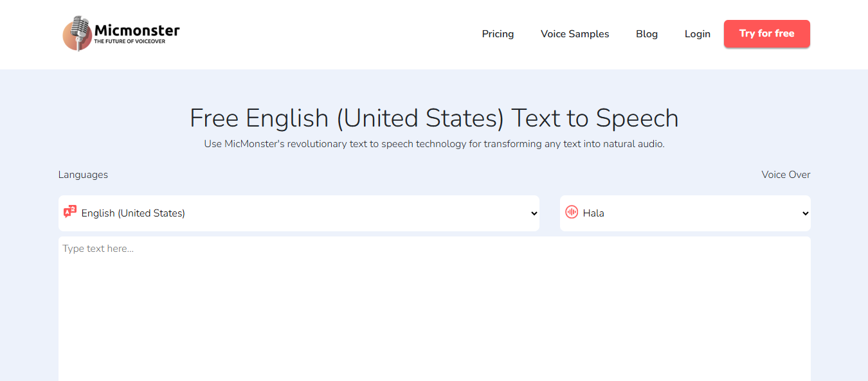
Task: Open Voice Samples in the navigation
Action: 575,34
